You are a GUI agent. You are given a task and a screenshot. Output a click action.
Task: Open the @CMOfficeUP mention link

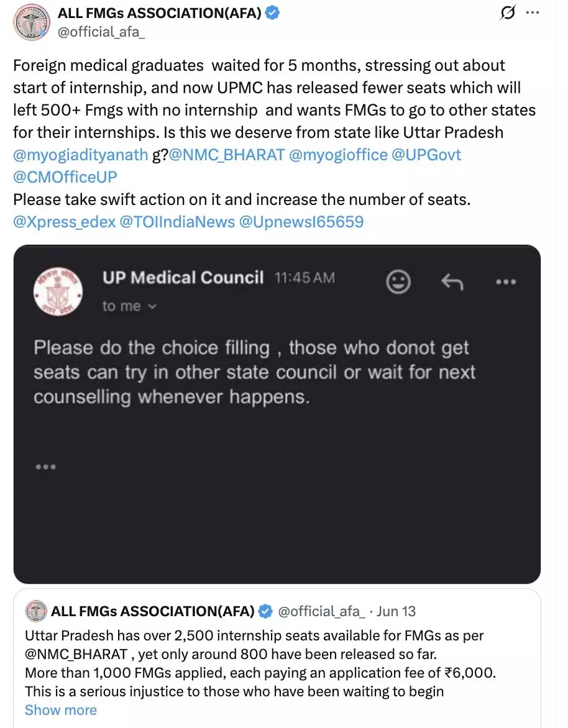pyautogui.click(x=65, y=177)
